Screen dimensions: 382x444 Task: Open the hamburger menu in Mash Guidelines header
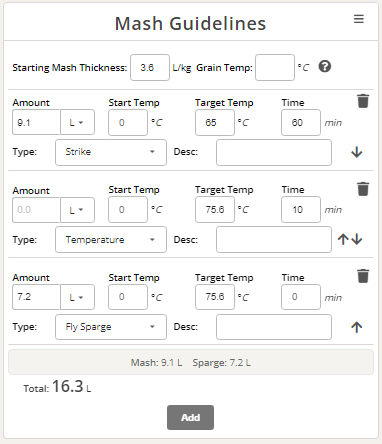pos(359,19)
